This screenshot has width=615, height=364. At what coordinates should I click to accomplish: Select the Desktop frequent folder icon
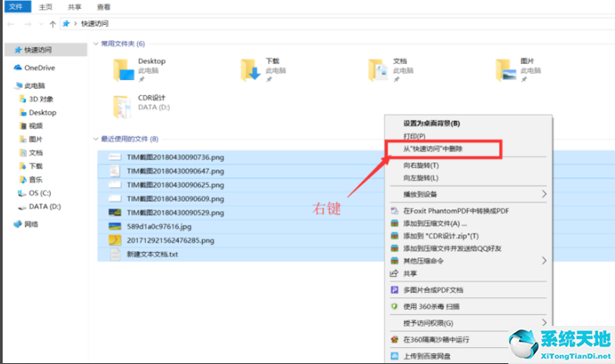(x=124, y=70)
